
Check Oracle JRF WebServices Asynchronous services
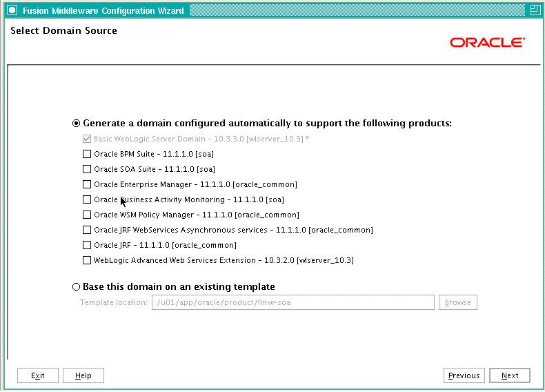[x=87, y=230]
